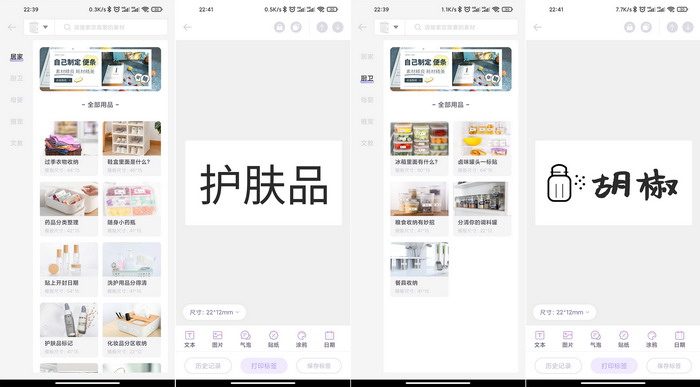Select highlighted 居家 tab in leftmost sidebar
The width and height of the screenshot is (700, 387).
coord(17,57)
